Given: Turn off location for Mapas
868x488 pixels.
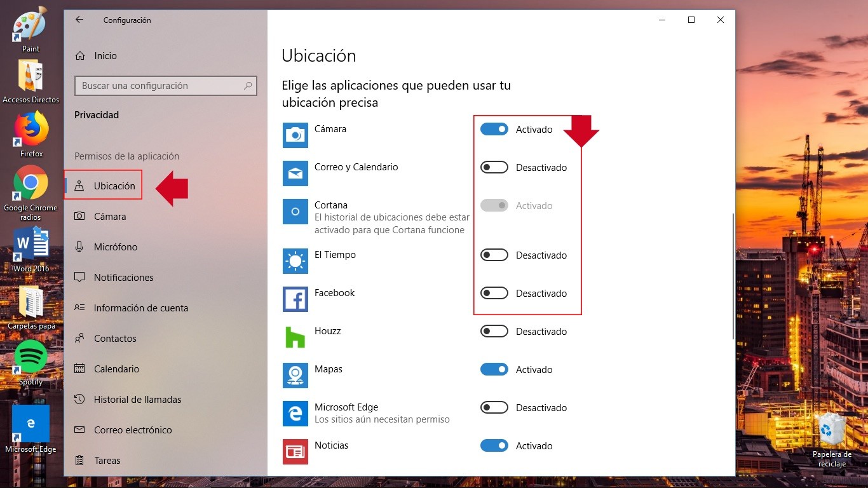Looking at the screenshot, I should coord(494,369).
